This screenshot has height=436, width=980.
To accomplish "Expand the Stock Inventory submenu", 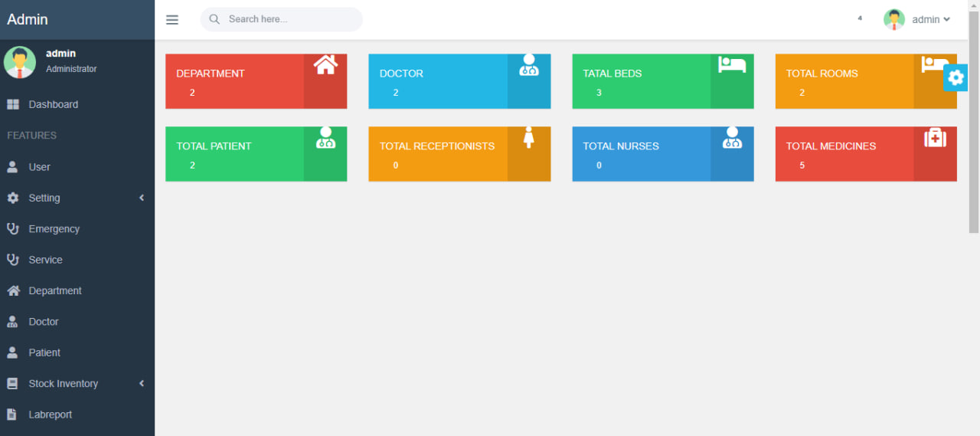I will tap(142, 384).
